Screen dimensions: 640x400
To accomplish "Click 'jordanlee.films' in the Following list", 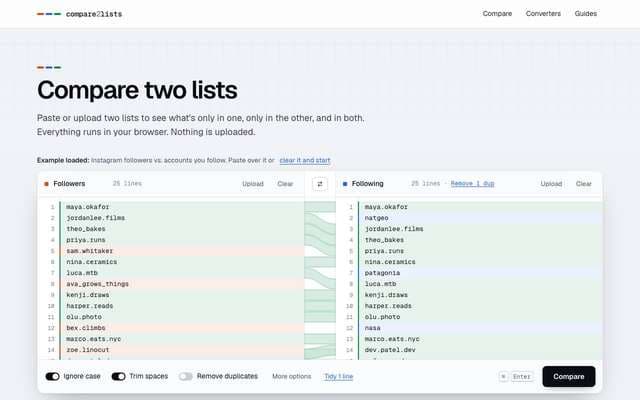I will (394, 229).
